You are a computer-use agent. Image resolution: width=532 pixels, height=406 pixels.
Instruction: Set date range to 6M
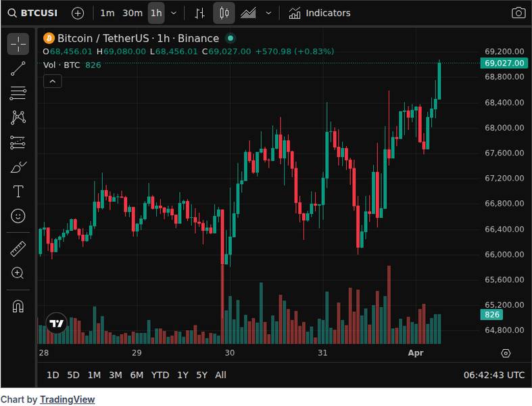pyautogui.click(x=137, y=375)
